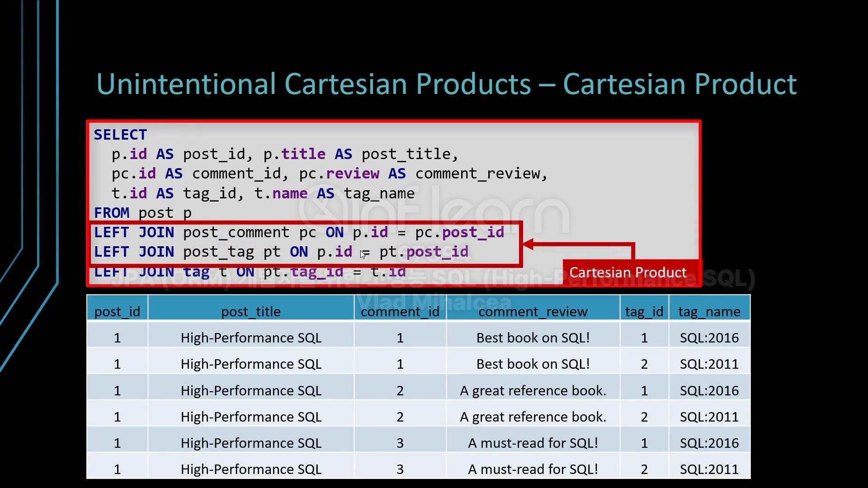Click the FROM post p line
868x488 pixels.
point(142,213)
